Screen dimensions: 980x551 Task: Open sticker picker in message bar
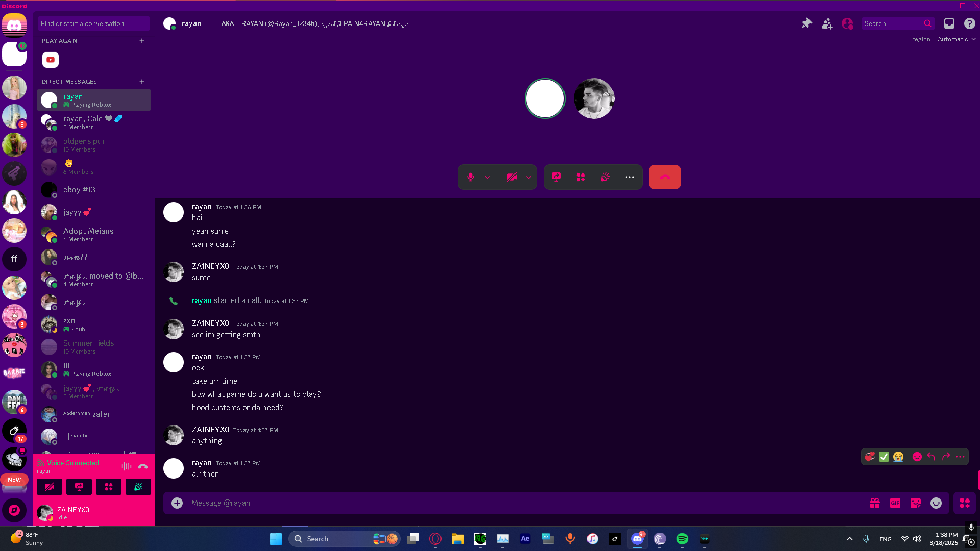(x=916, y=503)
